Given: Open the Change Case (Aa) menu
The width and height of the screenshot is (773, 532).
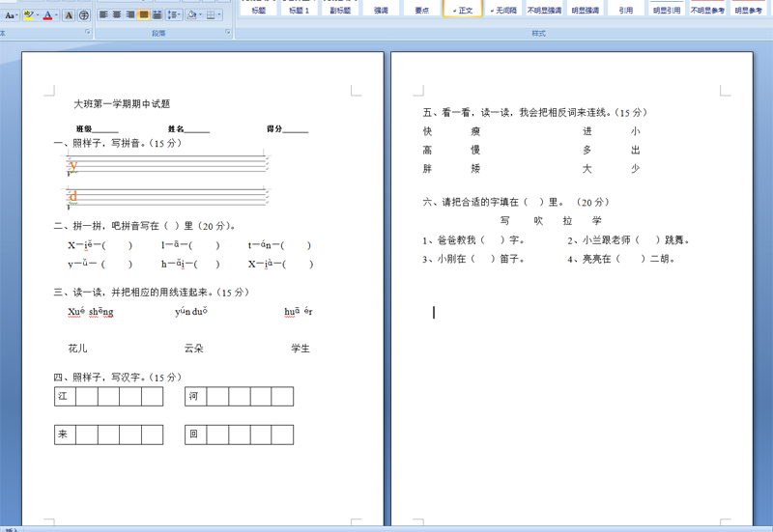Looking at the screenshot, I should tap(11, 15).
